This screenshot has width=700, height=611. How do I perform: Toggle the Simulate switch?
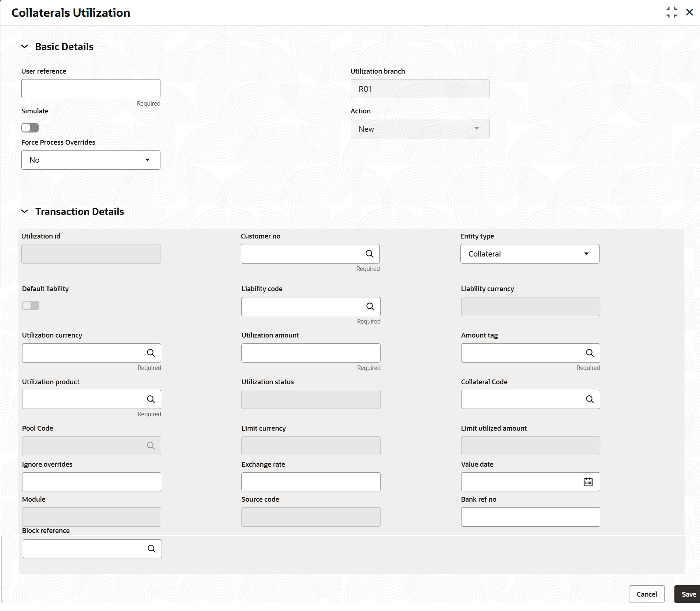[x=30, y=128]
